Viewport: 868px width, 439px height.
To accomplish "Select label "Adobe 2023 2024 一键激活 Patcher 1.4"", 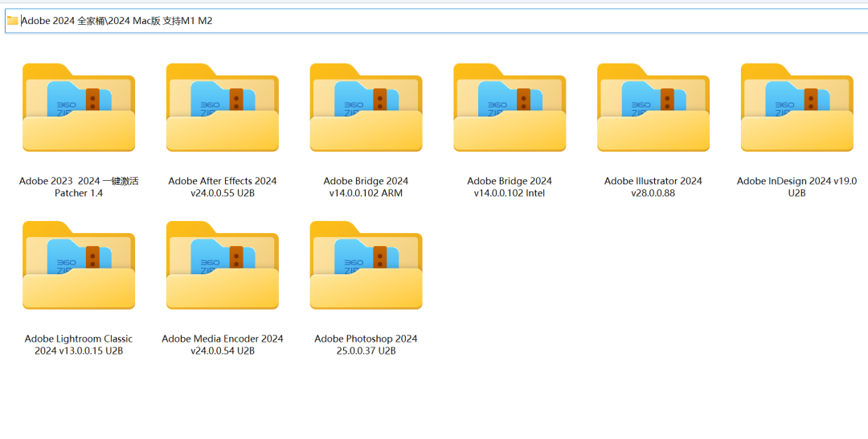I will click(79, 187).
